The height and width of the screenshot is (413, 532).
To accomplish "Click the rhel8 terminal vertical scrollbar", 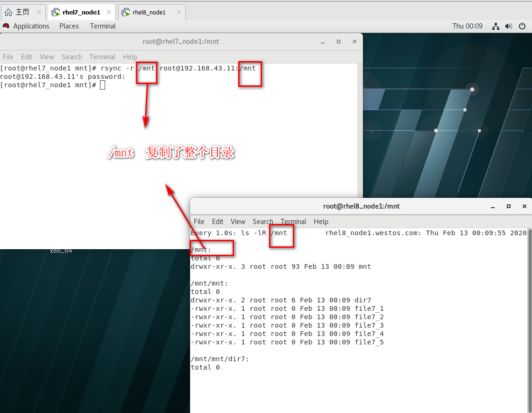I will pyautogui.click(x=530, y=321).
